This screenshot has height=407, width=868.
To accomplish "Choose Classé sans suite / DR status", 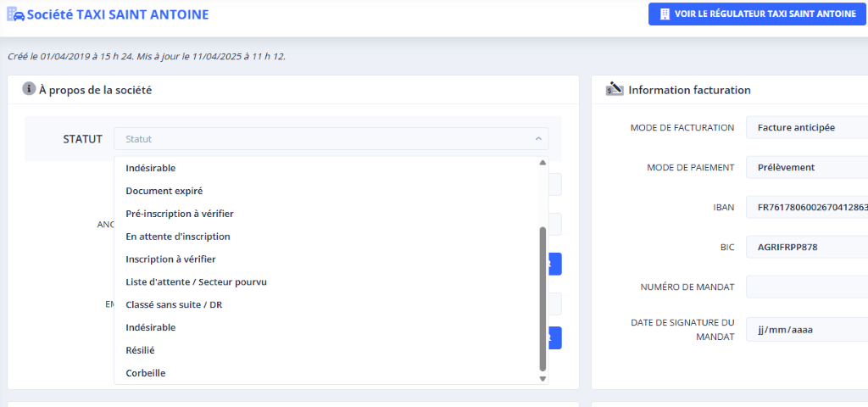I will pyautogui.click(x=331, y=304).
